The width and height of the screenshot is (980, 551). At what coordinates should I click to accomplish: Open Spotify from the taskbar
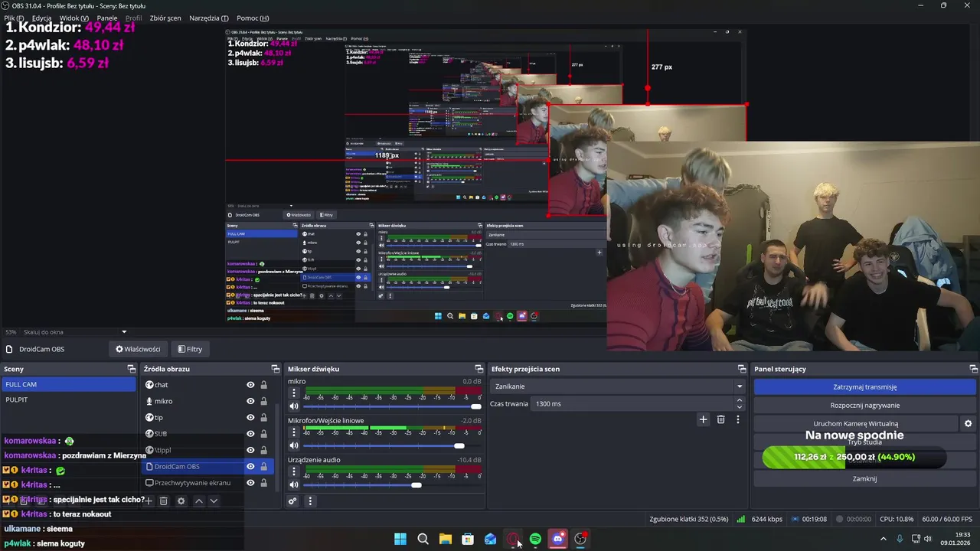[535, 539]
